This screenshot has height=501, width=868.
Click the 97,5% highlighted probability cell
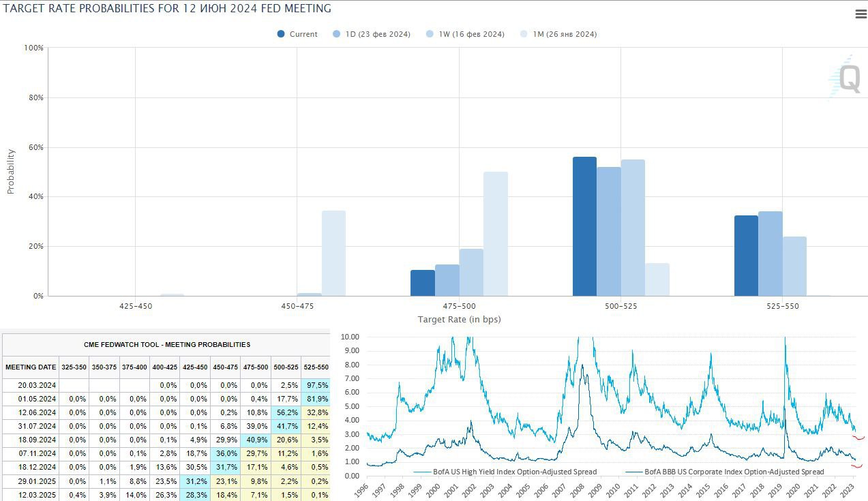click(x=317, y=385)
